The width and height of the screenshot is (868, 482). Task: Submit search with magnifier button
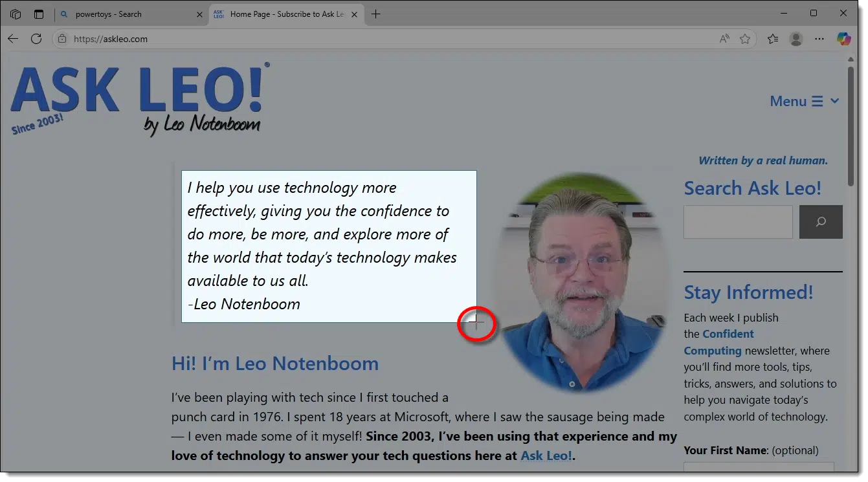[821, 222]
